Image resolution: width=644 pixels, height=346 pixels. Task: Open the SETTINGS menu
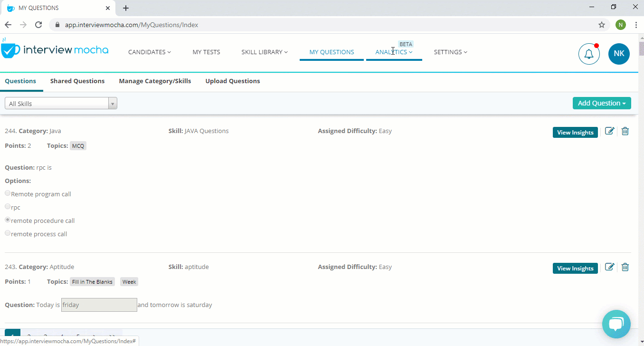450,52
